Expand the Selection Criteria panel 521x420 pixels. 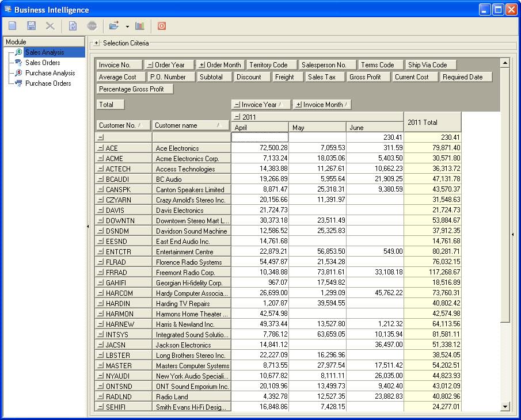tap(96, 43)
